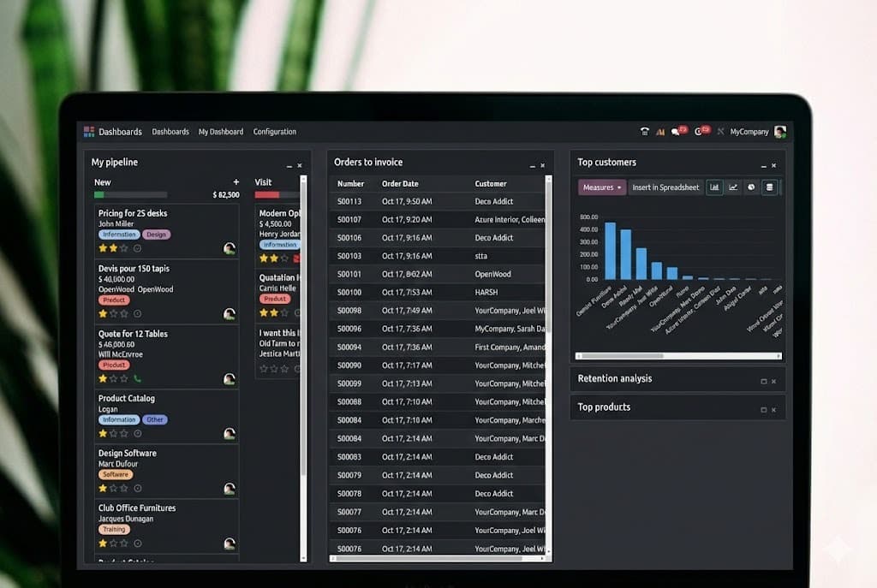Switch Top customers to line chart view
The height and width of the screenshot is (588, 877).
click(x=733, y=187)
